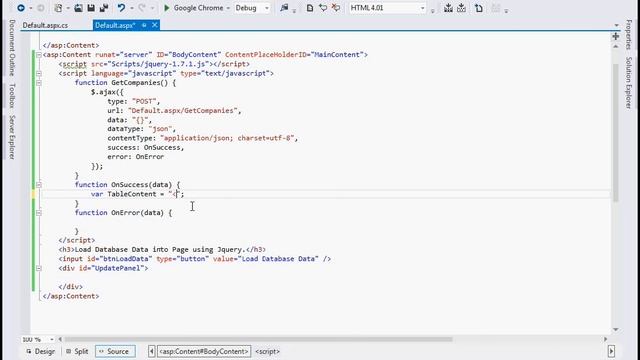Open the HTML 4.01 validation schema dropdown
Screen dimensions: 640x360
coord(422,8)
